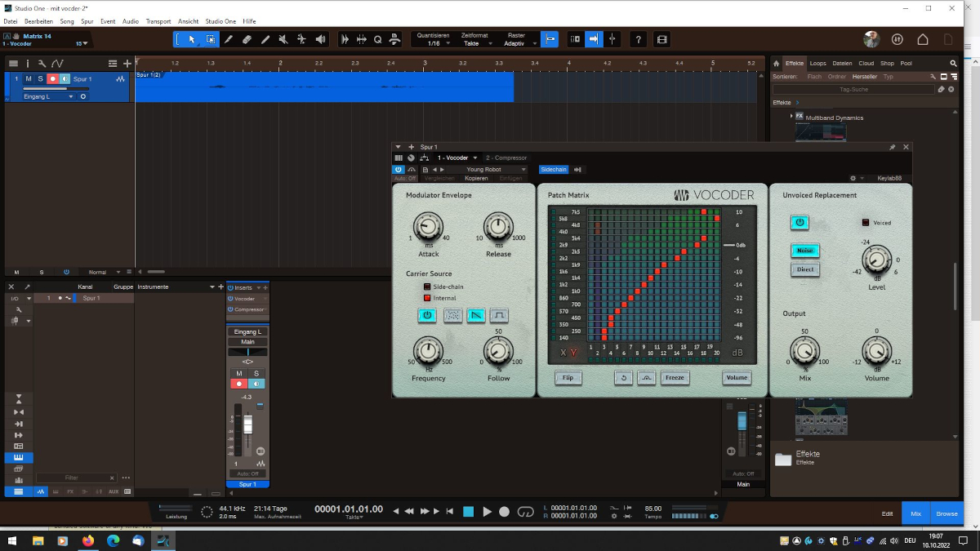Click the Vocoder reset matrix icon
The height and width of the screenshot is (551, 980).
624,378
